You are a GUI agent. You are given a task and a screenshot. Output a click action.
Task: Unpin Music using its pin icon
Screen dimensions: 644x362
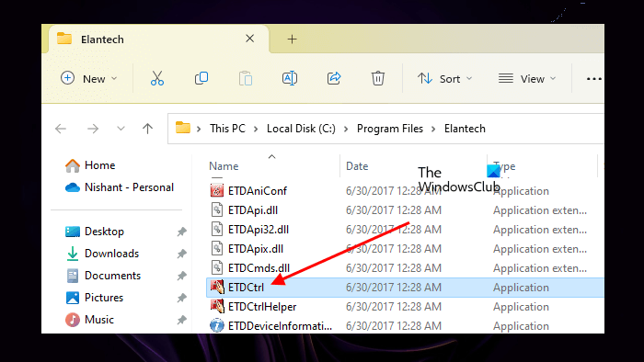[x=181, y=320]
